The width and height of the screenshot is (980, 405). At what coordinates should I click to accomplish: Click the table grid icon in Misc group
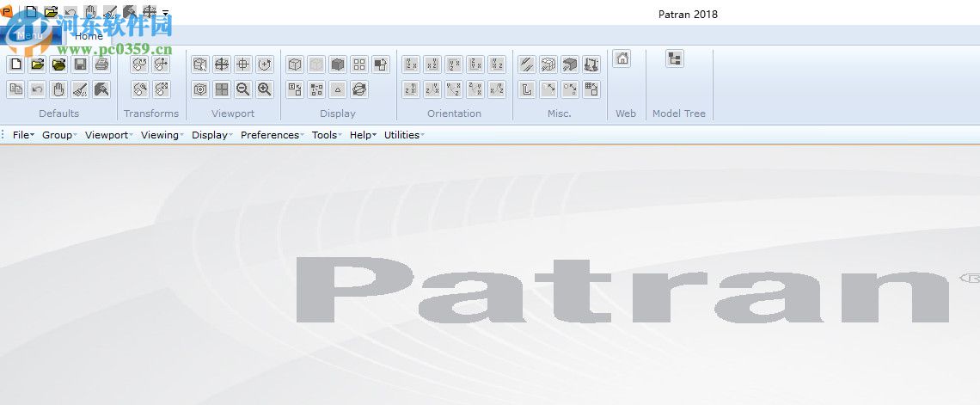591,89
